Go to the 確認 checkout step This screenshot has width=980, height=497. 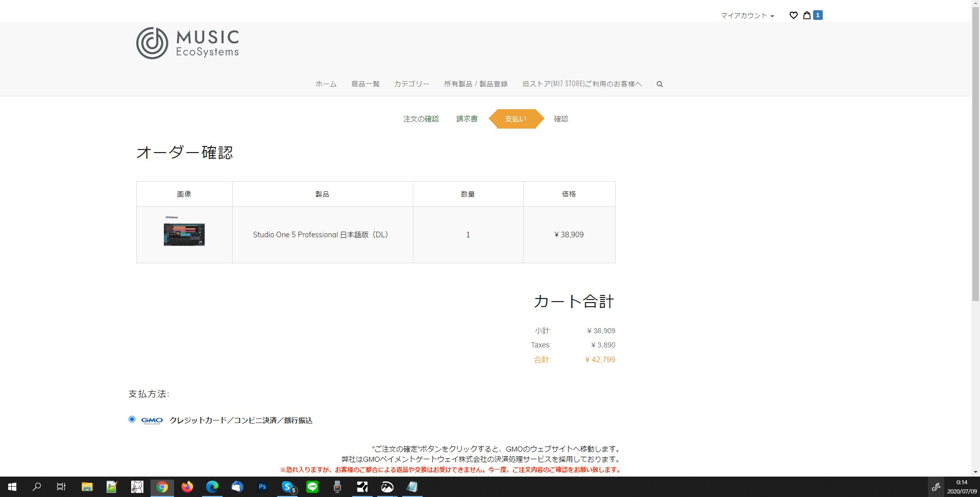click(x=561, y=119)
